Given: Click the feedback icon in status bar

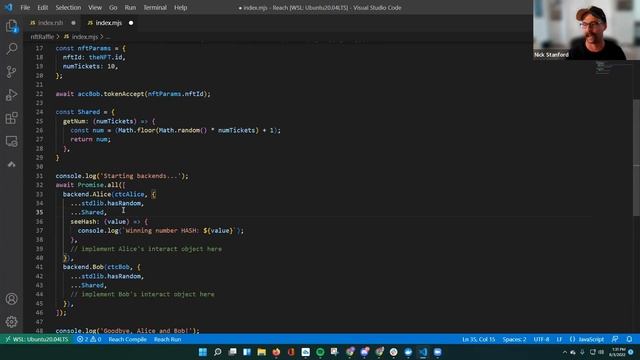Looking at the screenshot, I should click(615, 339).
